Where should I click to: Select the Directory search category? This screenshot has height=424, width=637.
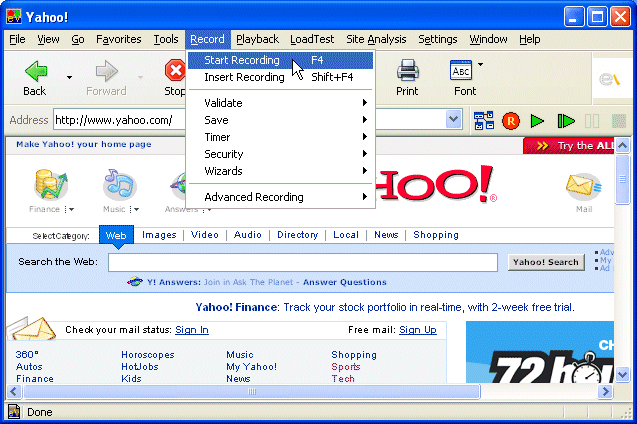[x=297, y=235]
